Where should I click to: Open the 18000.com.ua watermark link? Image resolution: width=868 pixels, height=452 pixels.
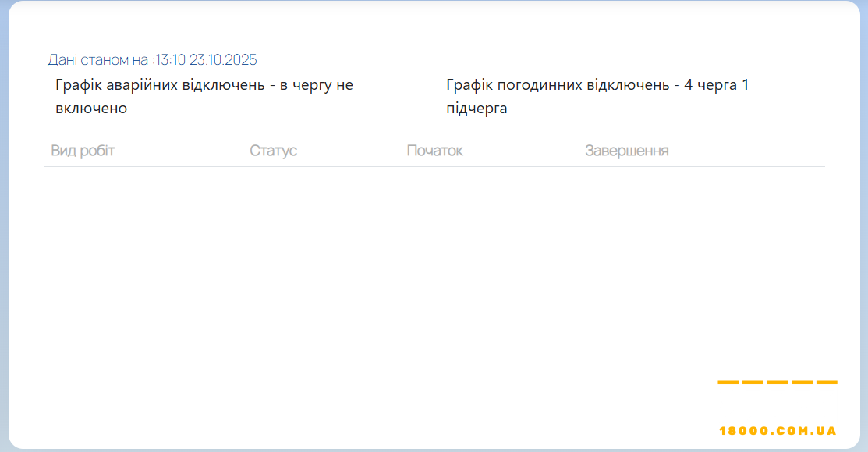pos(778,431)
